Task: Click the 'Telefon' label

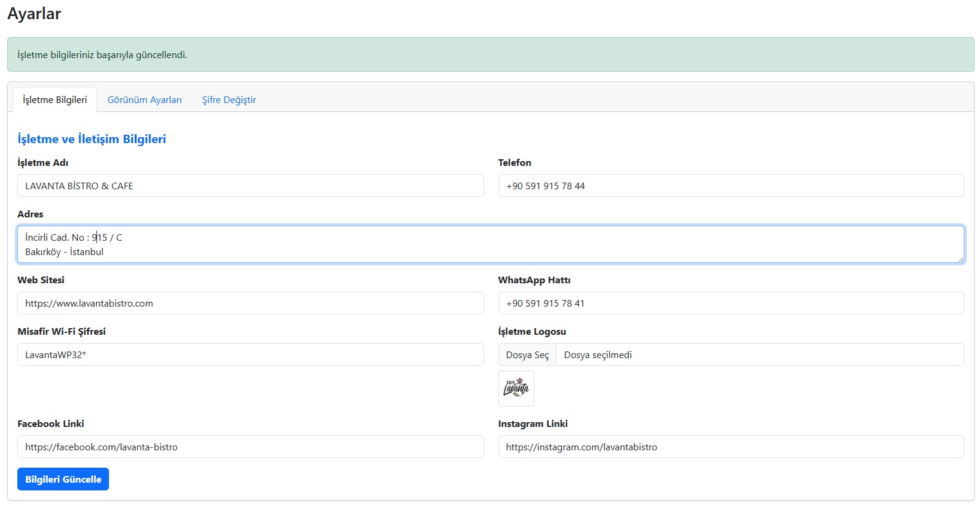Action: coord(515,162)
